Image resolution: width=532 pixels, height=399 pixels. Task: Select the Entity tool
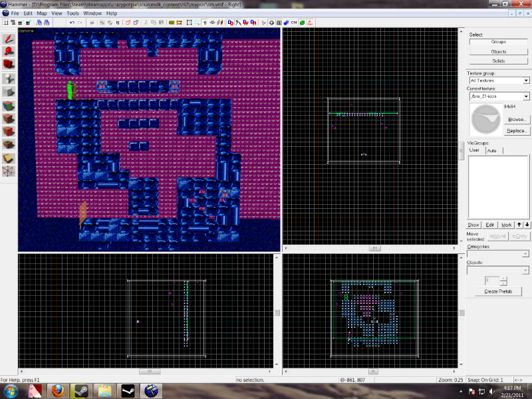coord(9,78)
